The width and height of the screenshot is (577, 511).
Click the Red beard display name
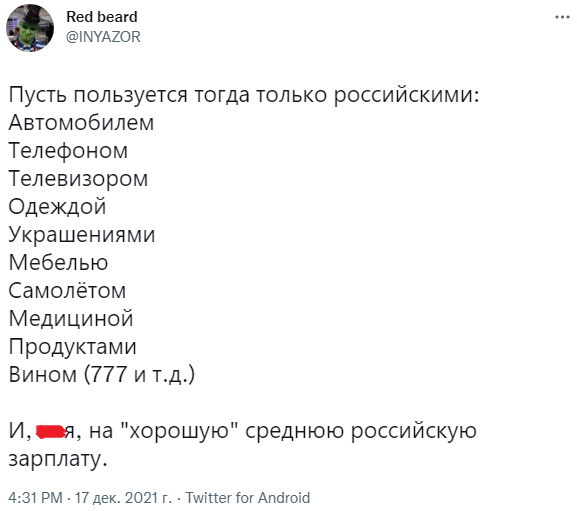click(102, 17)
